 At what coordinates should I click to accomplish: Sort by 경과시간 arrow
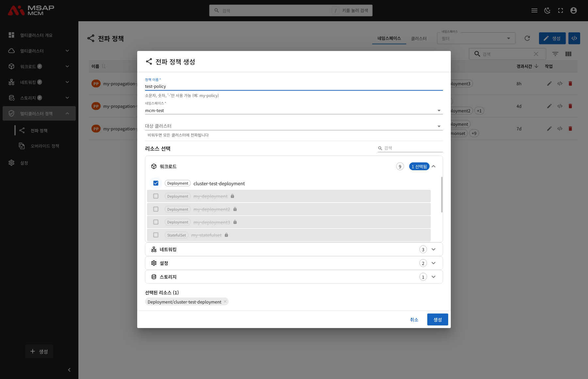(536, 66)
